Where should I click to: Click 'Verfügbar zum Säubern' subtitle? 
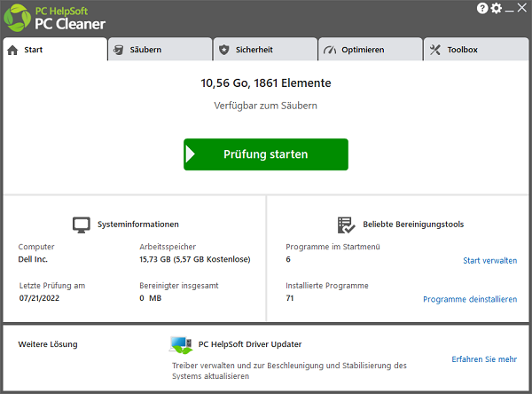coord(266,106)
